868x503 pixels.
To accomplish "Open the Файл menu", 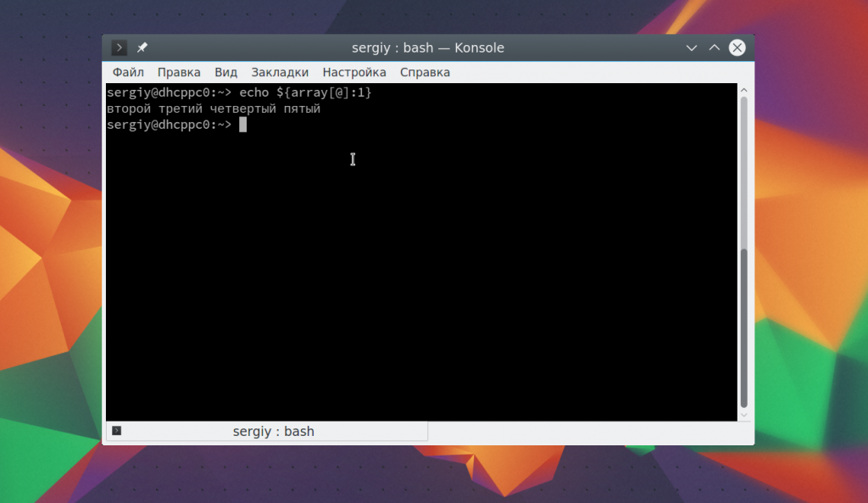I will pos(128,72).
